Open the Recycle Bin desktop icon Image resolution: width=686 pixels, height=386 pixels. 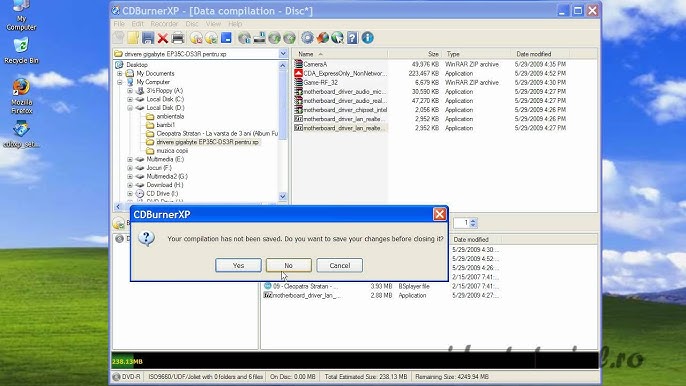pos(21,51)
